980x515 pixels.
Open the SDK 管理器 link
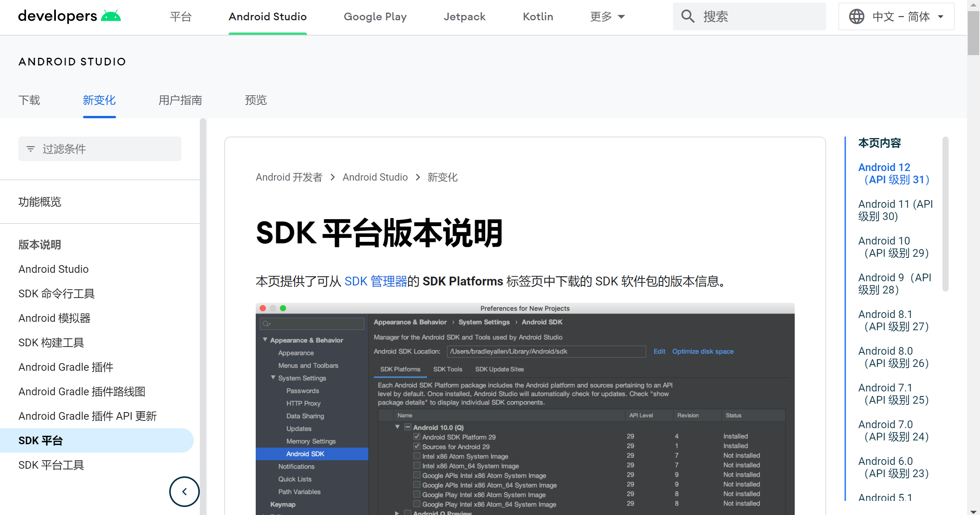376,281
